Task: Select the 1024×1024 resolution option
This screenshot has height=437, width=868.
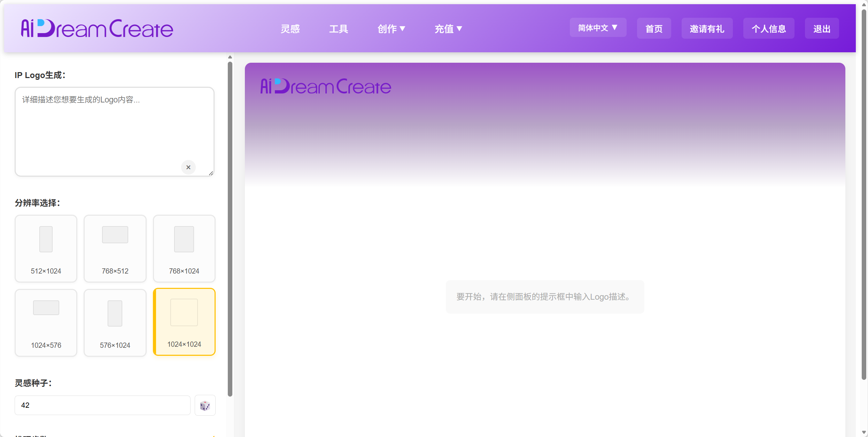Action: coord(184,322)
